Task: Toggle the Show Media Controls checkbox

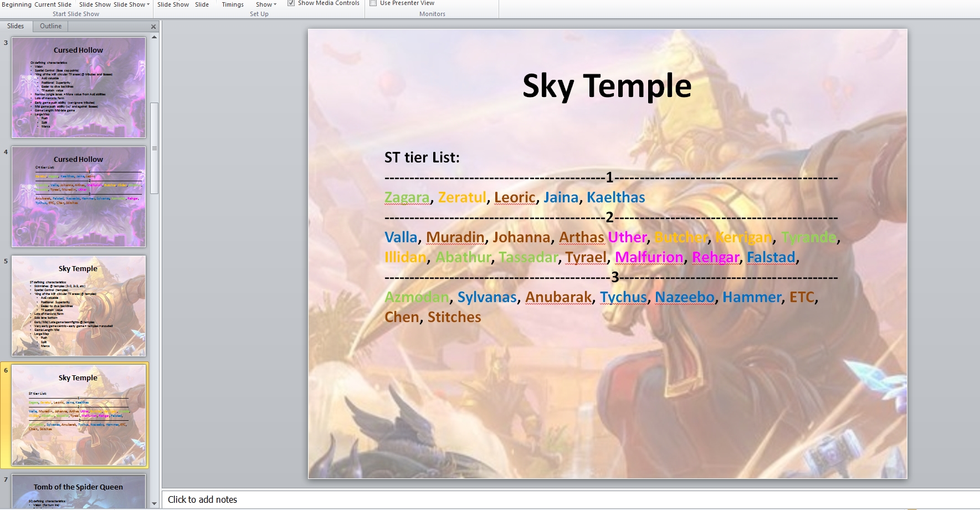Action: pyautogui.click(x=291, y=3)
